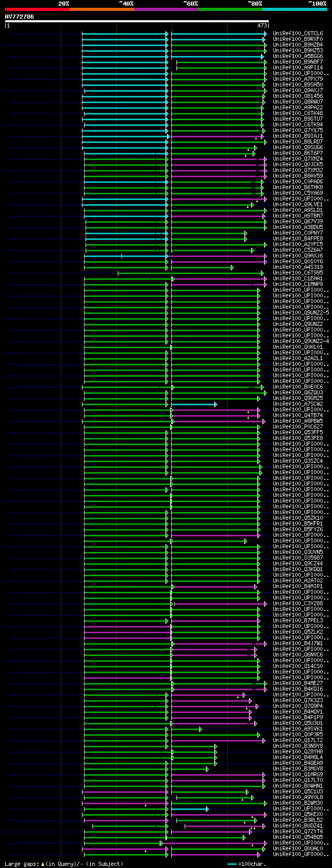Click the green ~80% identity legend bar

coord(230,9)
